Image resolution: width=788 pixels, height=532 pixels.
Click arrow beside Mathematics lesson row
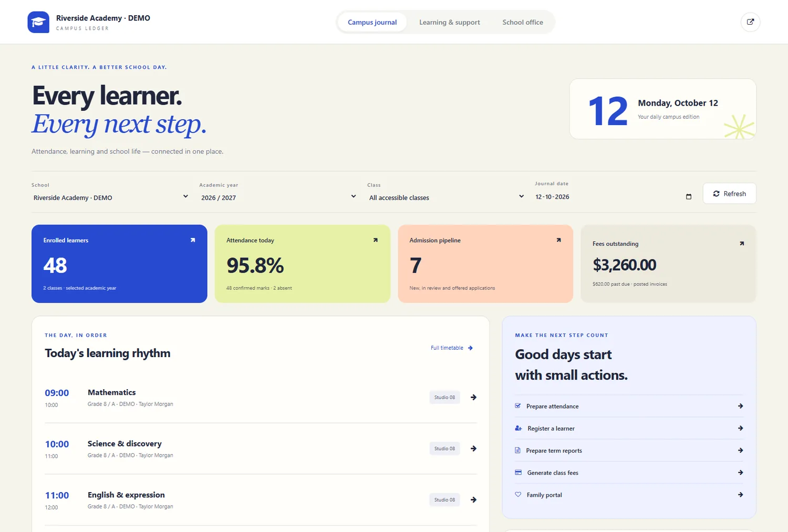click(x=473, y=397)
